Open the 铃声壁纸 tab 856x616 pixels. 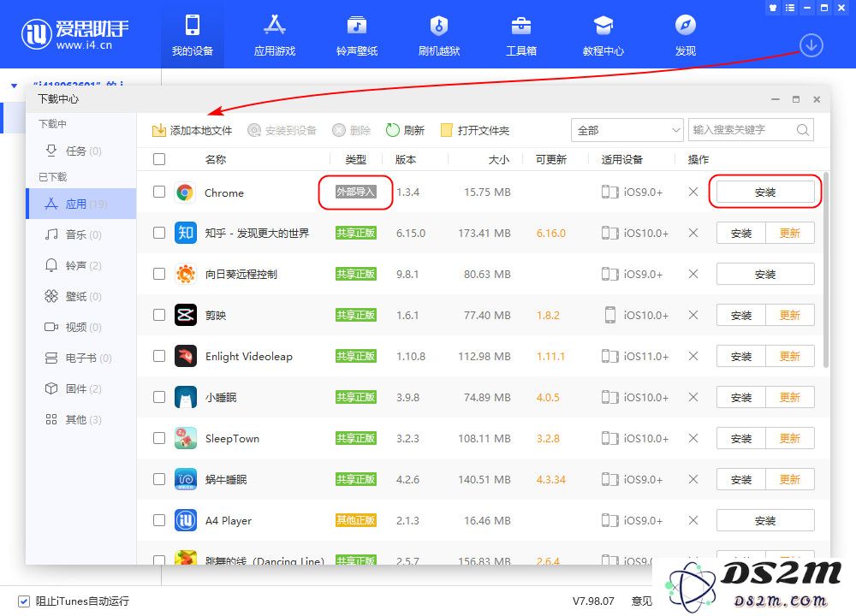tap(357, 35)
